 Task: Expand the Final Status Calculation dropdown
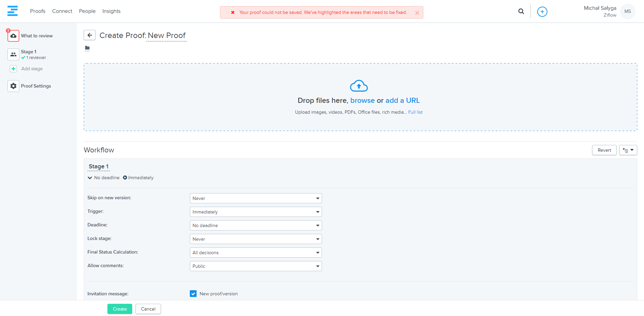coord(256,253)
